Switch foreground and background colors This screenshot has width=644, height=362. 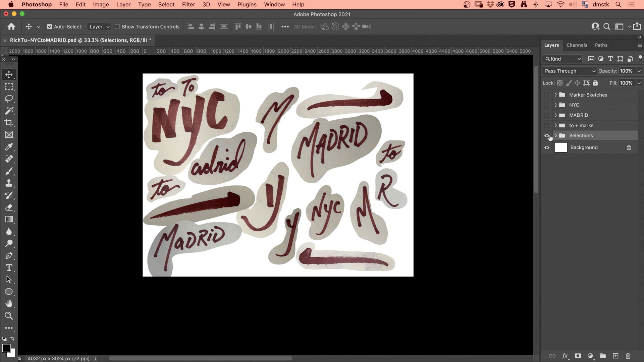[x=12, y=339]
